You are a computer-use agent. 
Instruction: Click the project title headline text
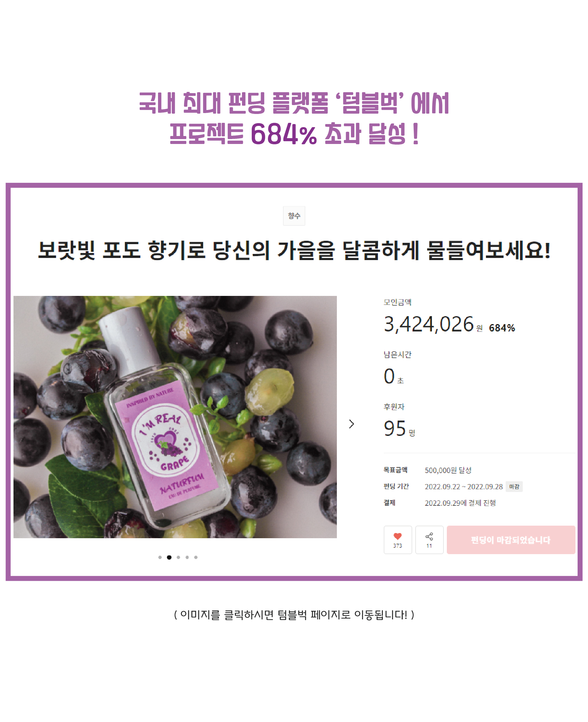294,250
